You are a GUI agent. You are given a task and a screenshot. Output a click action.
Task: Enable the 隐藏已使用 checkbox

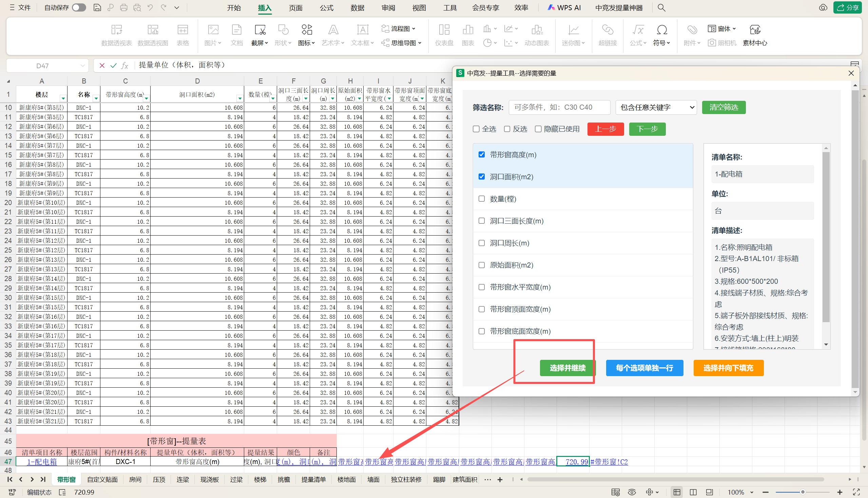(538, 129)
